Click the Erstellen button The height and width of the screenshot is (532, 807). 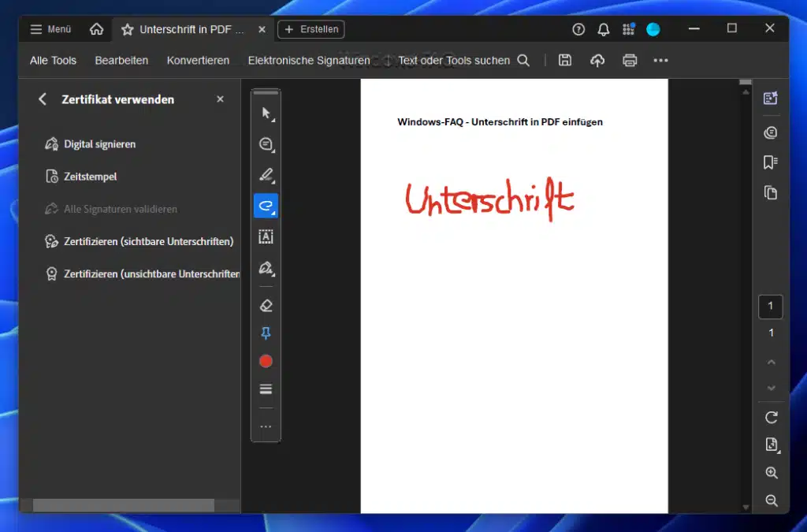tap(311, 29)
